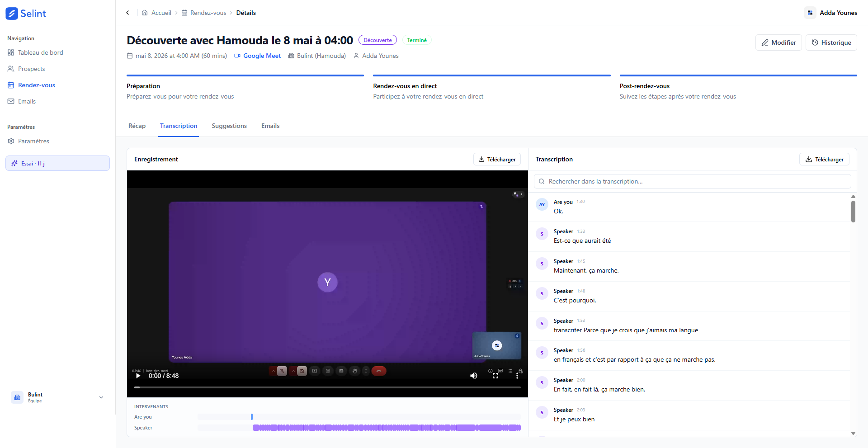Enter video fullscreen mode

tap(495, 376)
